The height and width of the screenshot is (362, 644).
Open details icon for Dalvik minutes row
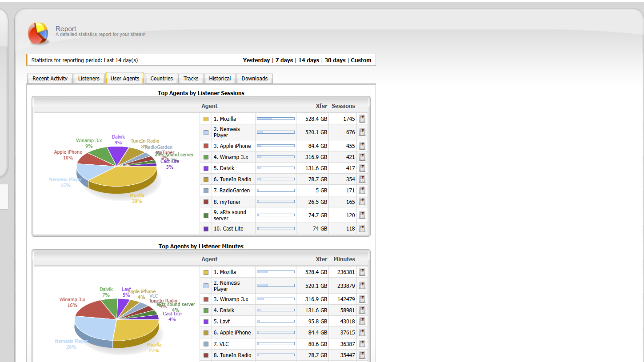coord(362,310)
